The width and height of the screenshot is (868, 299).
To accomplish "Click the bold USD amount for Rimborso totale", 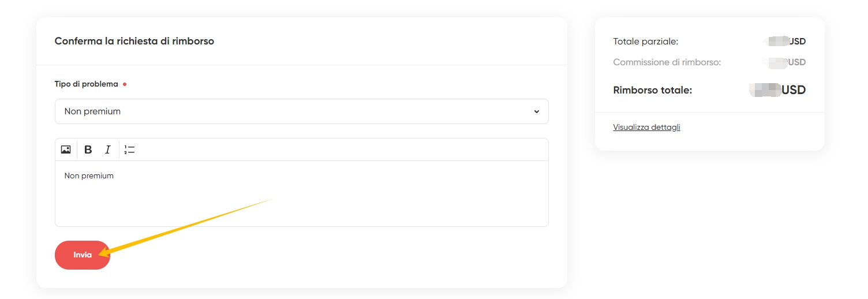I will coord(777,90).
